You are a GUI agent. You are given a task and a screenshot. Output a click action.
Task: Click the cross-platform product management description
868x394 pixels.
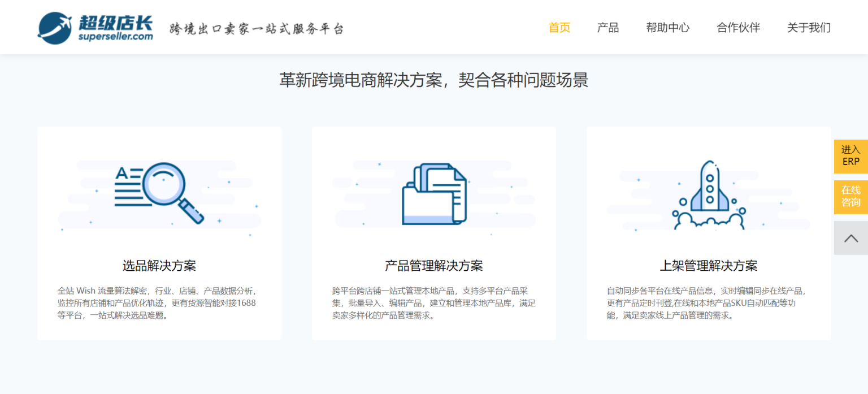[433, 303]
